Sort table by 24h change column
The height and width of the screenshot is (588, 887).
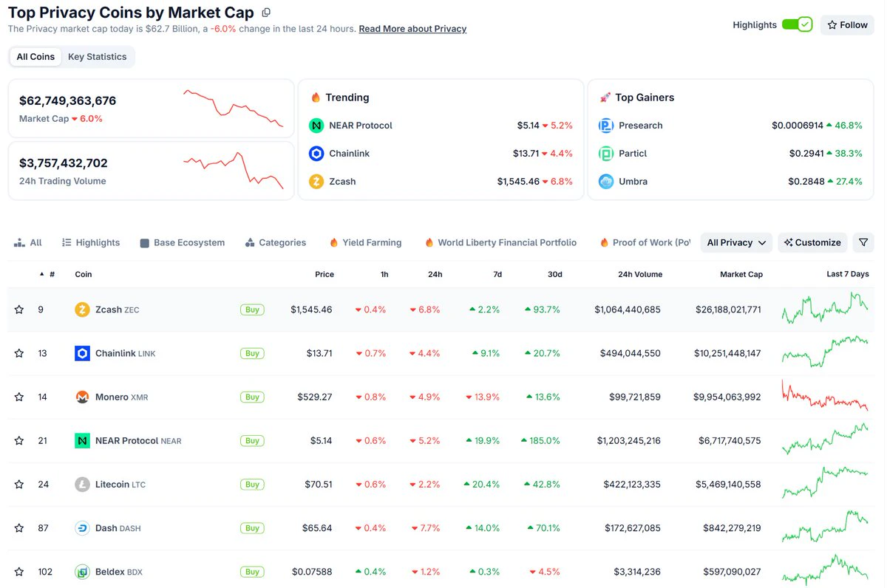(x=435, y=274)
